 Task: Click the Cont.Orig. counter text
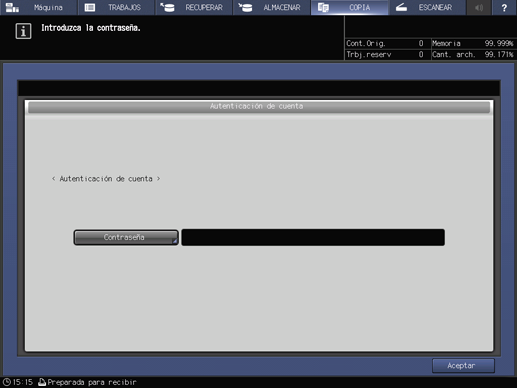(366, 43)
